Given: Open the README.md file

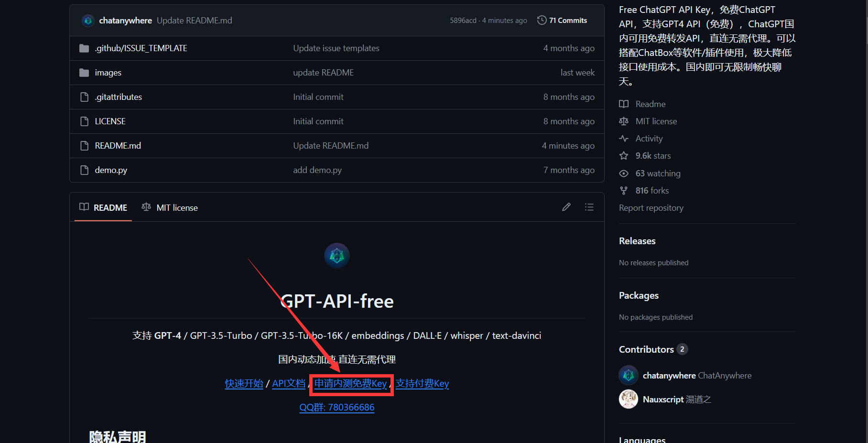Looking at the screenshot, I should click(118, 146).
